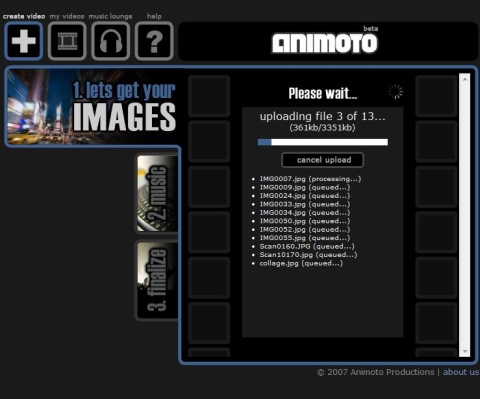Switch to the 2. music step tab

point(157,193)
